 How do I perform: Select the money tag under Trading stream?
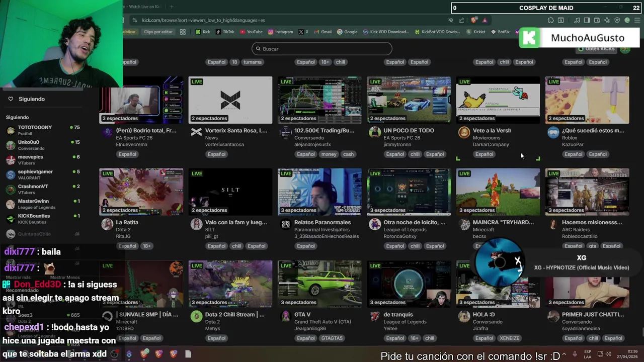click(x=329, y=154)
